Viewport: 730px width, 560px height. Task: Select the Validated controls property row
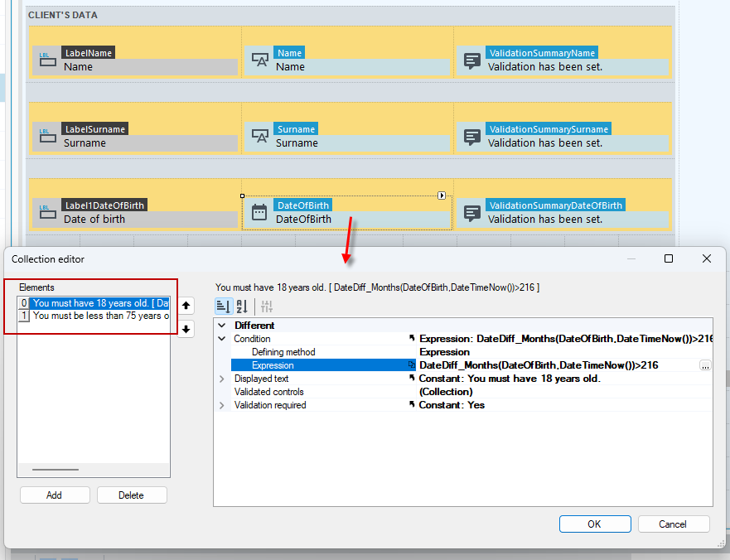471,392
